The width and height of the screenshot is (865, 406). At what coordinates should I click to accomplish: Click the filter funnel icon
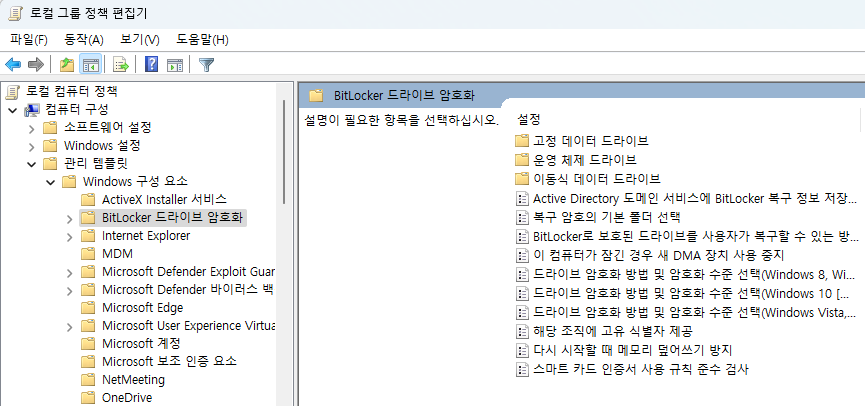click(206, 65)
